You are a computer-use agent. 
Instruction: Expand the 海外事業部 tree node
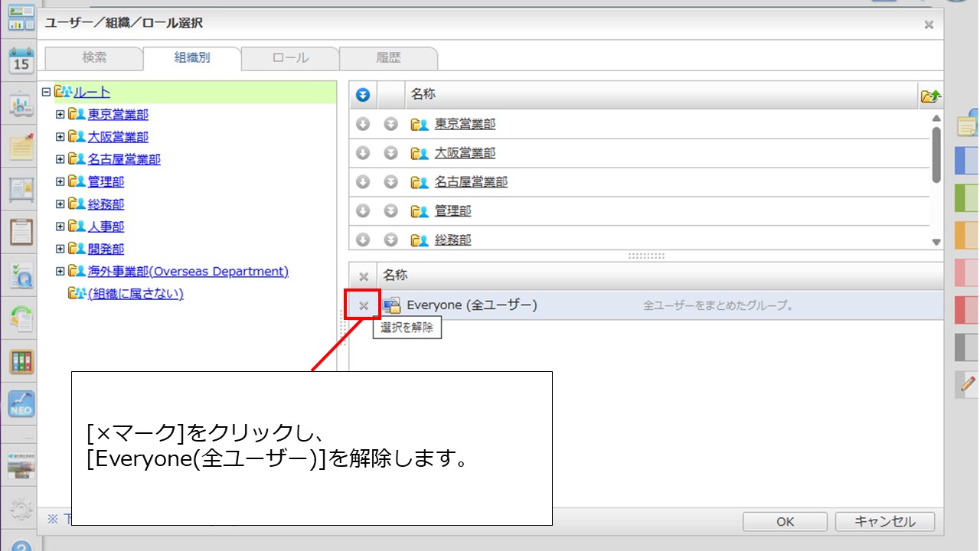pyautogui.click(x=60, y=272)
